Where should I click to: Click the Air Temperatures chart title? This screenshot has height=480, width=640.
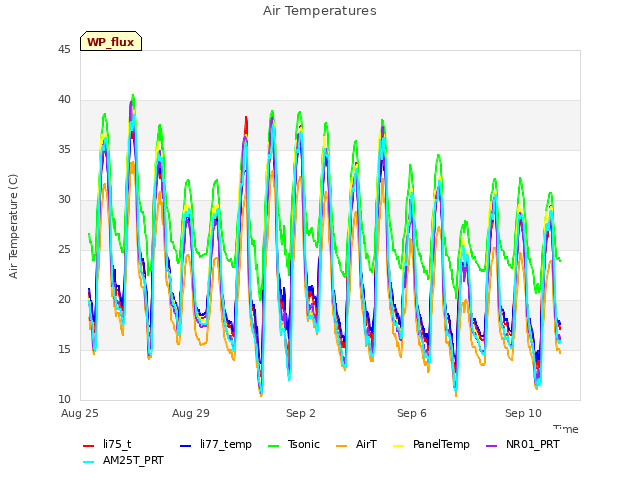[320, 11]
